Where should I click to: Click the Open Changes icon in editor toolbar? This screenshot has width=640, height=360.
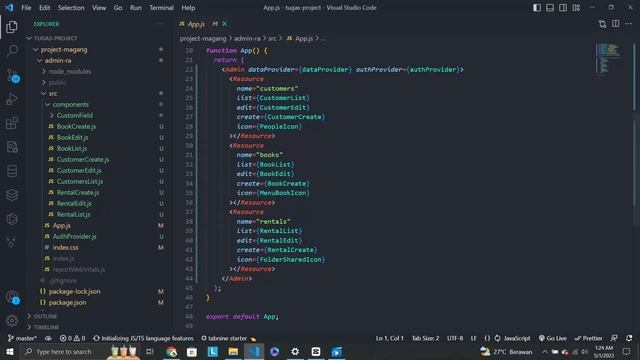click(x=602, y=24)
